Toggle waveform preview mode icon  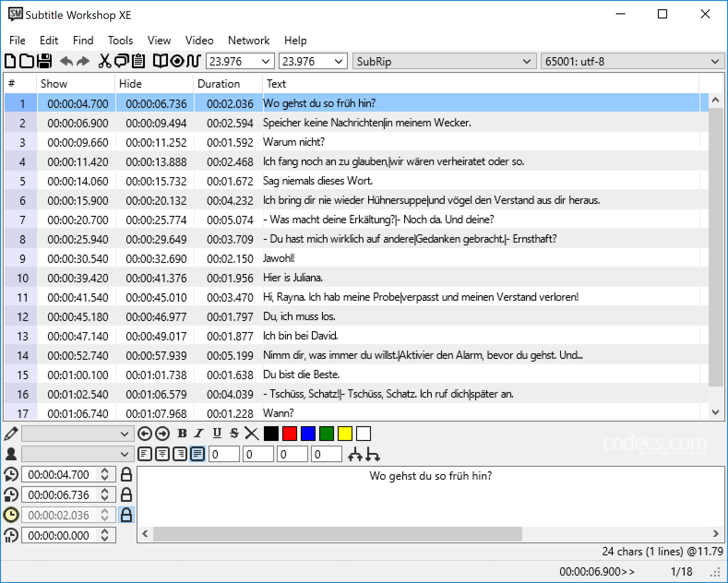coord(193,61)
